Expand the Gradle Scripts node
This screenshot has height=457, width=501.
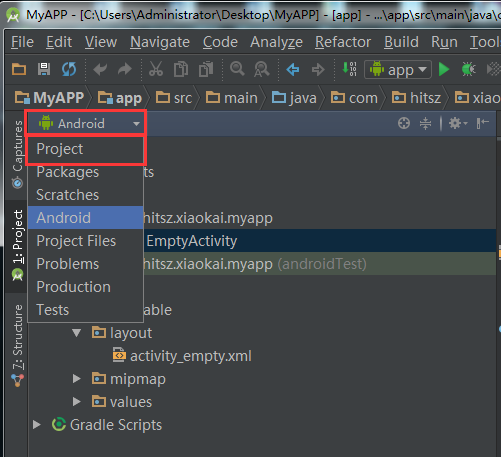37,425
